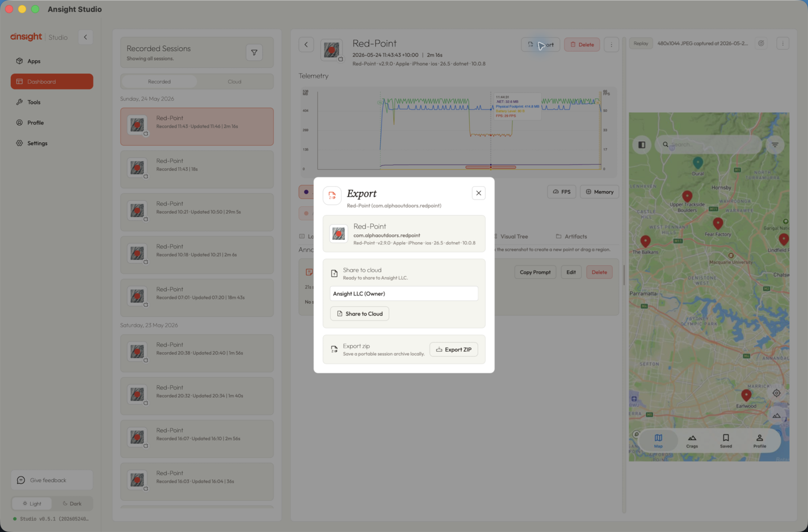Image resolution: width=808 pixels, height=532 pixels.
Task: Open the sessions filter funnel button
Action: click(x=254, y=53)
